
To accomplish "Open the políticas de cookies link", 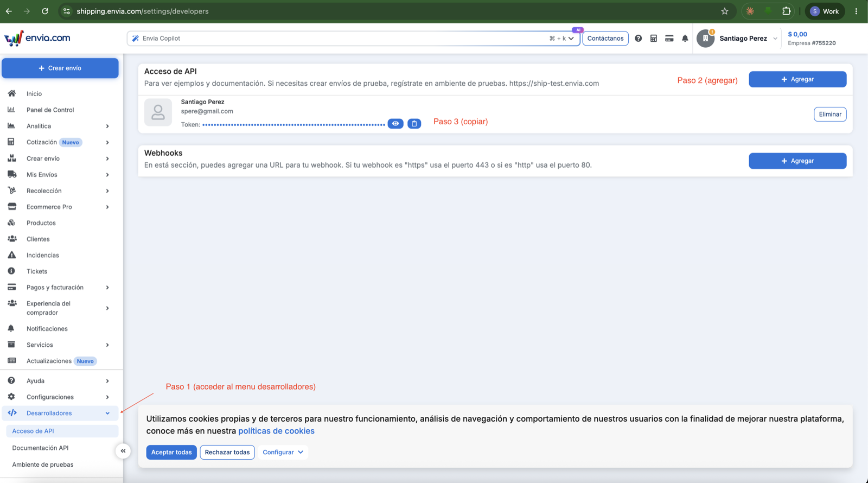I will (x=276, y=431).
